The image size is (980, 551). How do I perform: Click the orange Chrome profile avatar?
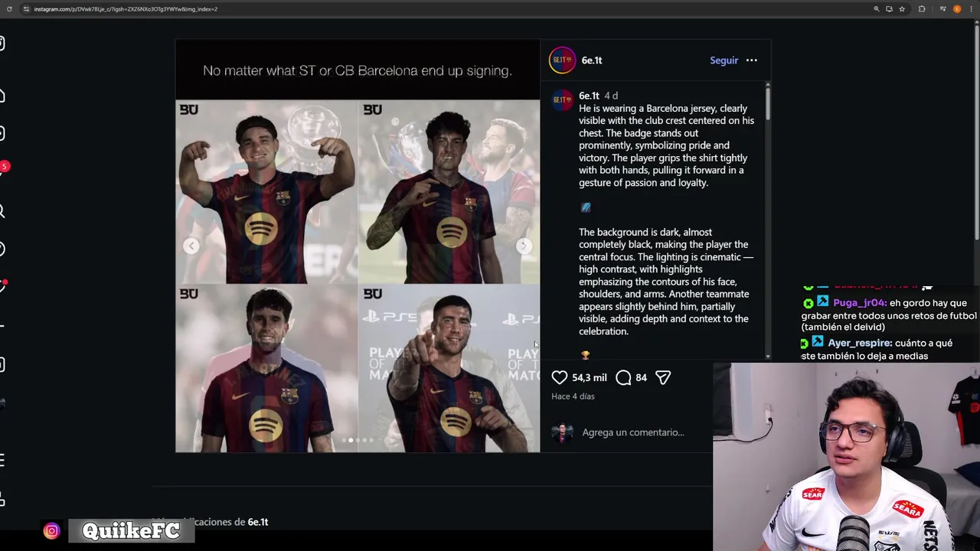[957, 9]
